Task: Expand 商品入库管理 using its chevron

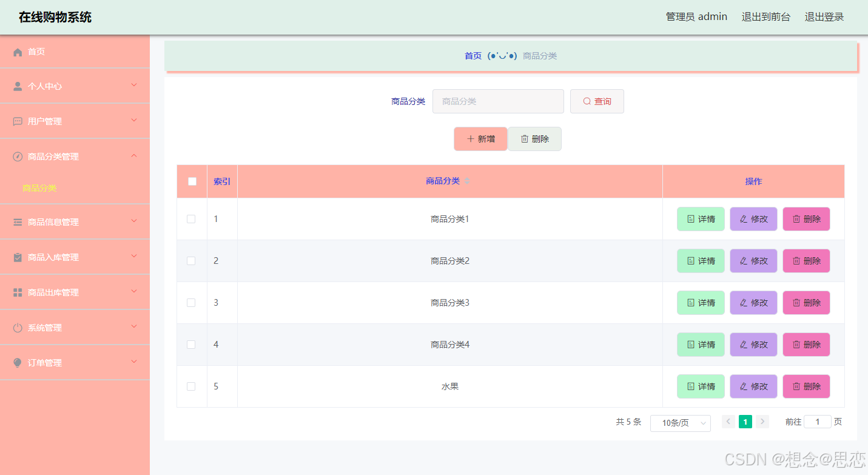Action: pyautogui.click(x=134, y=257)
